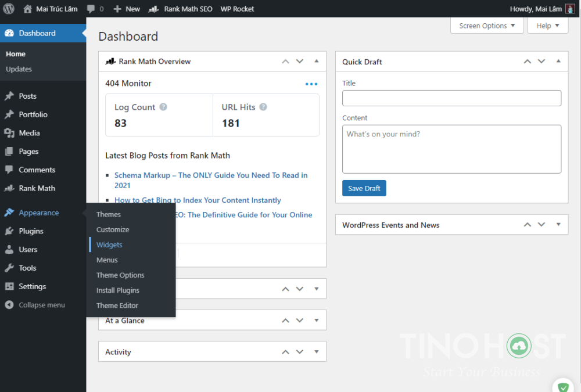Screen dimensions: 581x392
Task: Open Menus in Appearance submenu
Action: click(x=107, y=260)
